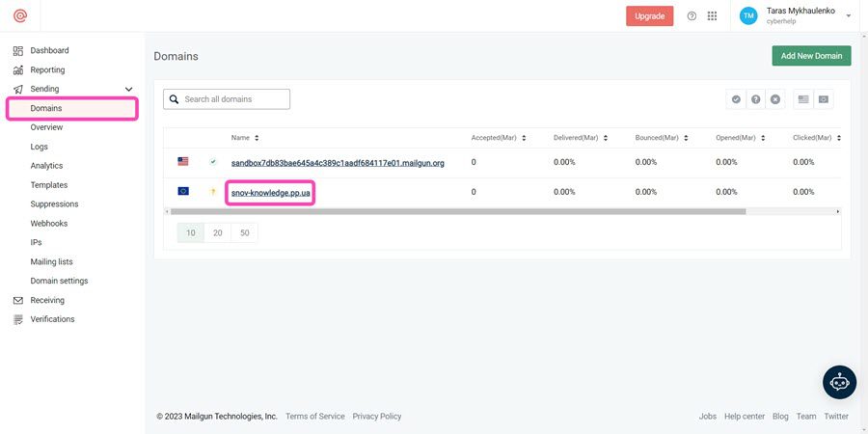This screenshot has height=434, width=868.
Task: Click the Dashboard sidebar icon
Action: pyautogui.click(x=18, y=51)
